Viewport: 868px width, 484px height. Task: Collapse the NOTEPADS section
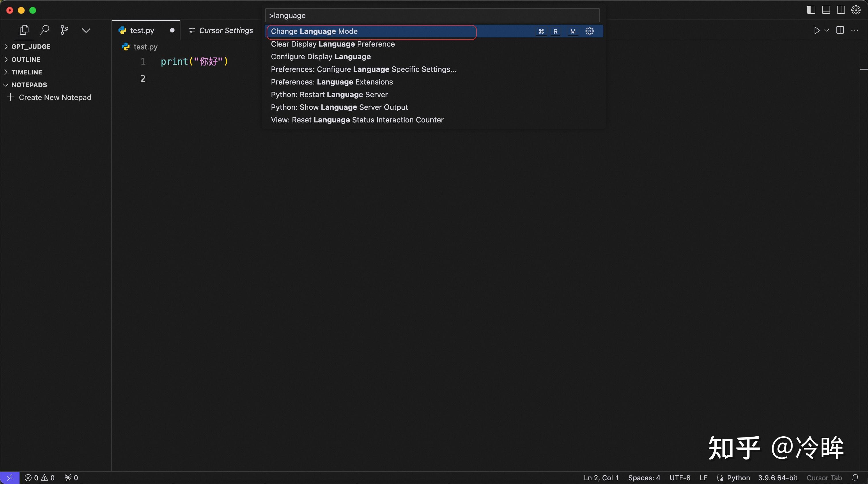point(29,85)
